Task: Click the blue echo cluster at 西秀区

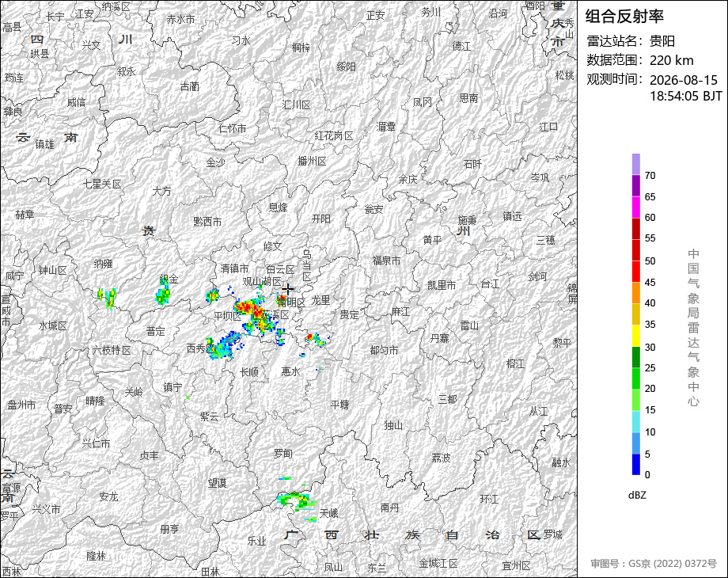Action: pyautogui.click(x=222, y=347)
